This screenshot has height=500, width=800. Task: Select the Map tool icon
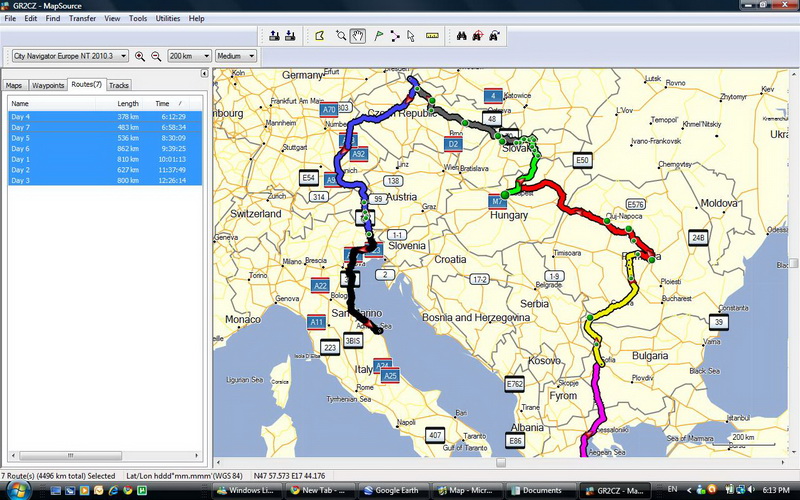pos(319,36)
